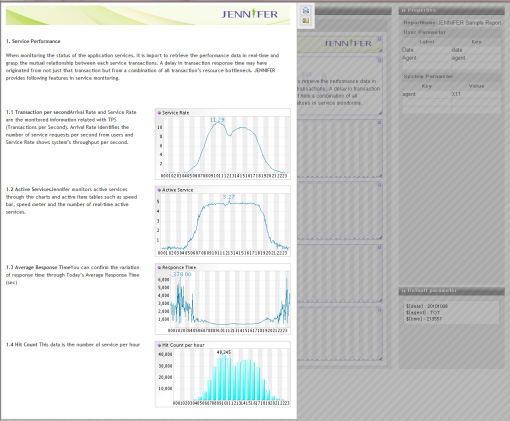Click the corner icon on the background text block
Screen dimensions: 510x421
point(379,60)
